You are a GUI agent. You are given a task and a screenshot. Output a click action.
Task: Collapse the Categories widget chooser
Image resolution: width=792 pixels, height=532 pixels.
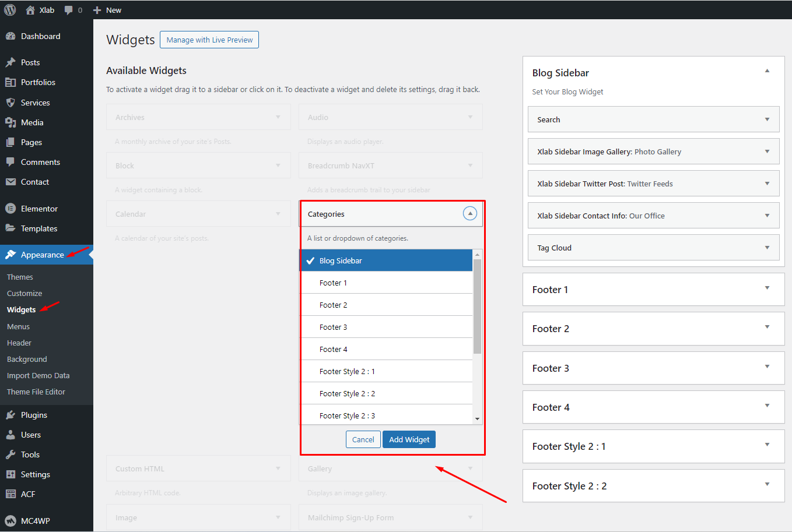tap(469, 214)
